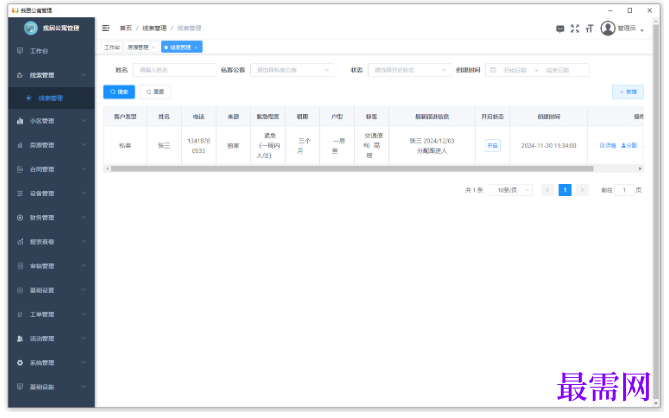The image size is (669, 418).
Task: Select the 线索管理 submenu radio-dot item
Action: [51, 98]
